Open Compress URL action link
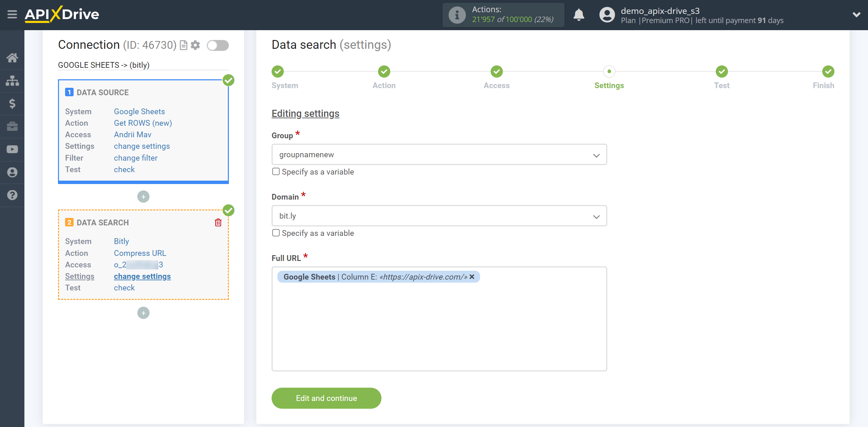 pos(140,253)
